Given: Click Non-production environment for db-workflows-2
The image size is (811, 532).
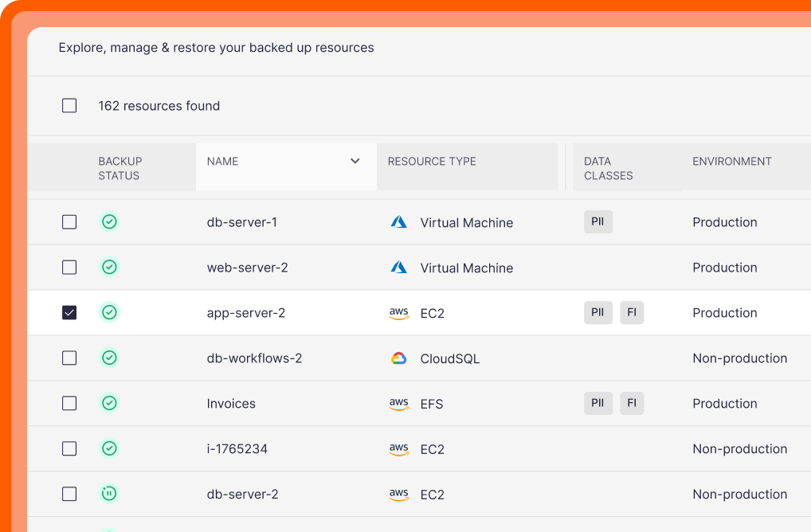Looking at the screenshot, I should coord(739,358).
